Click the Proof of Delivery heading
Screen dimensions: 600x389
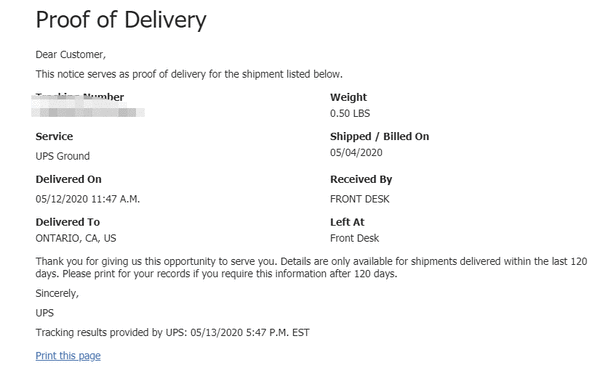(x=121, y=20)
